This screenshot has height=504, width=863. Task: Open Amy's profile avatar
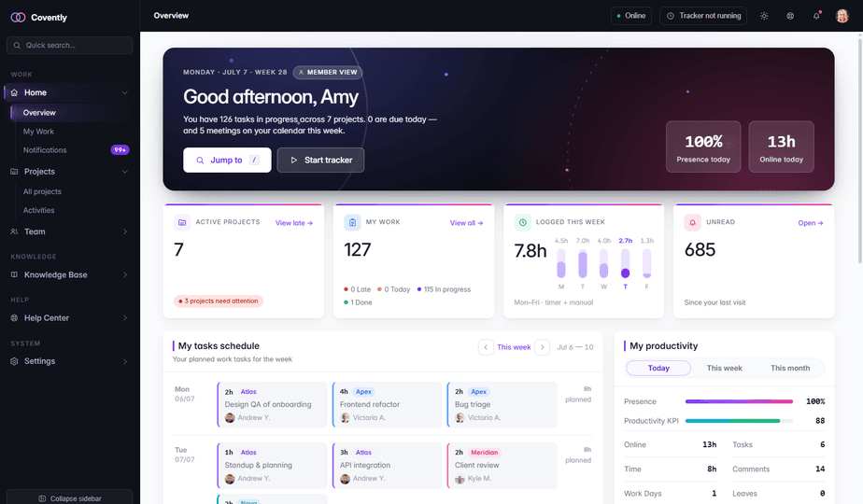coord(842,16)
